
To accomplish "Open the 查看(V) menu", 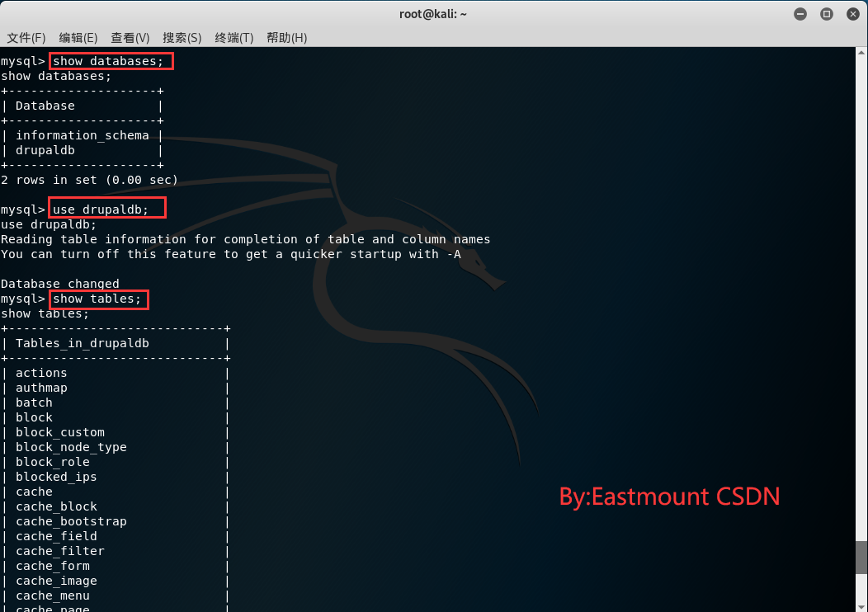I will [130, 38].
